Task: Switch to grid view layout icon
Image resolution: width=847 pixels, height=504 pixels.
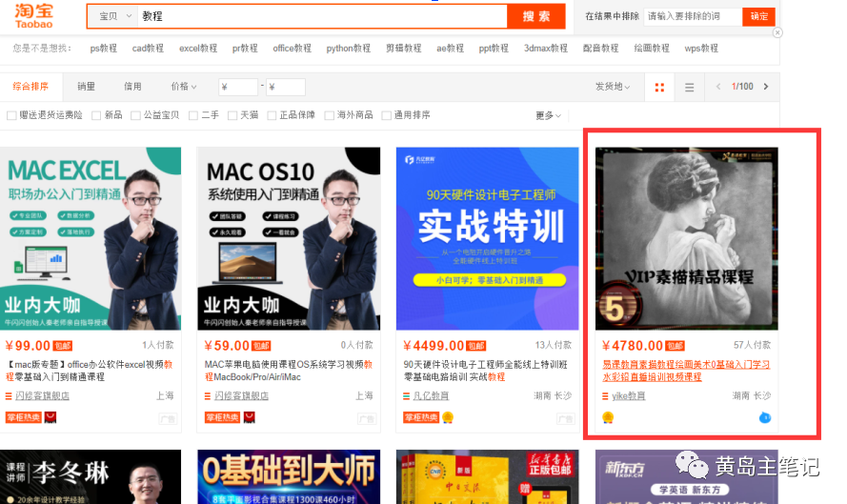Action: [659, 87]
